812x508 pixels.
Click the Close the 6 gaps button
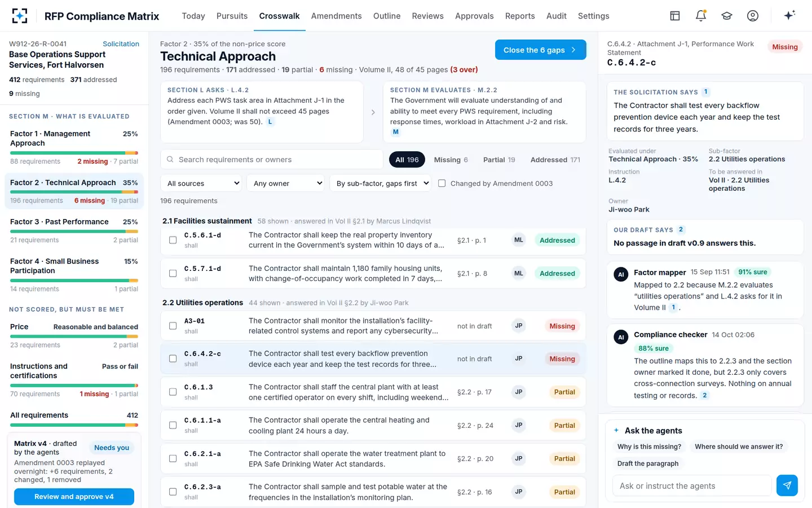540,50
